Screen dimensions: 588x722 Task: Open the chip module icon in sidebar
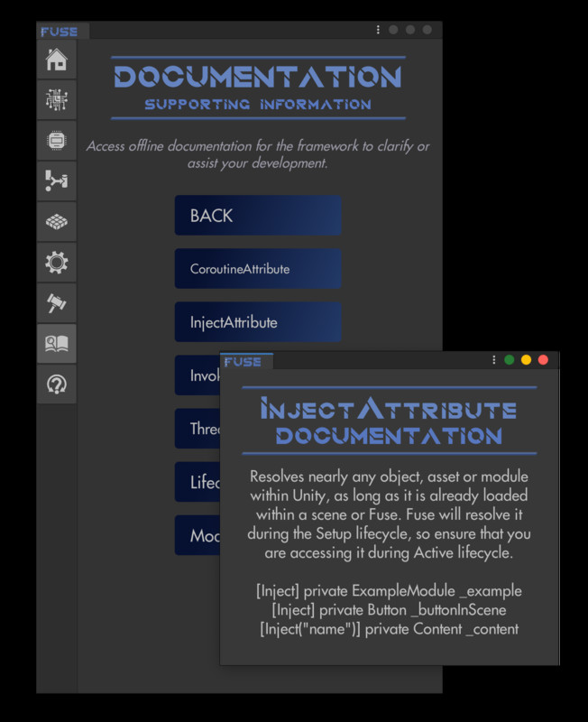[x=57, y=141]
